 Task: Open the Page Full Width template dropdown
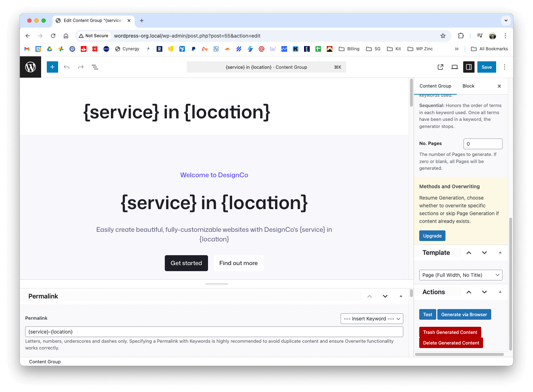461,275
